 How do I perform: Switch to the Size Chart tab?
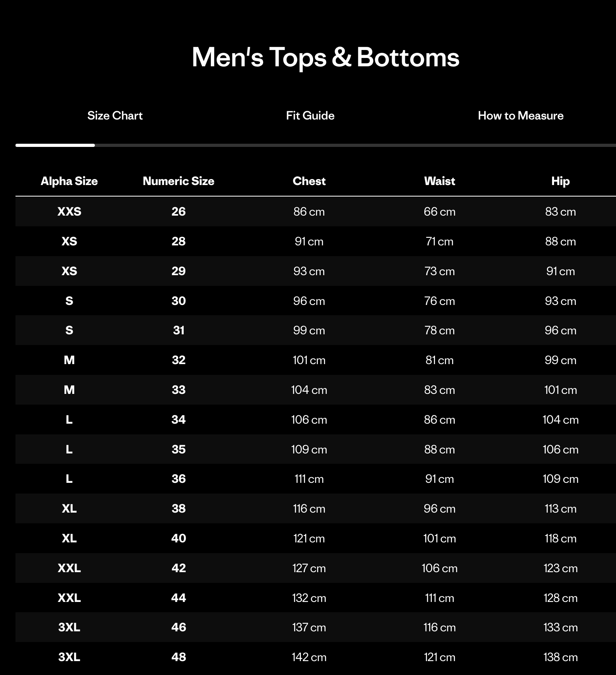(115, 116)
